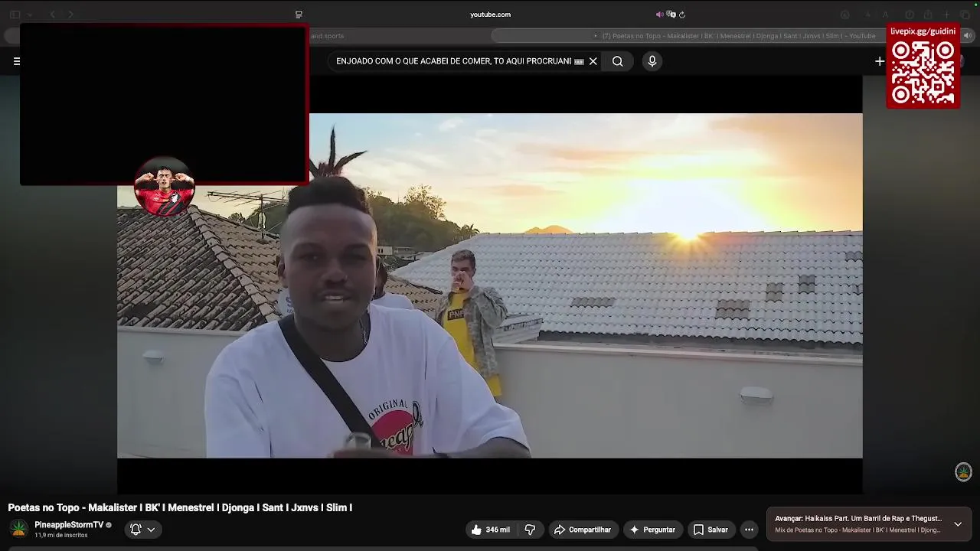
Task: Open the YouTube Create plus button
Action: click(x=880, y=61)
